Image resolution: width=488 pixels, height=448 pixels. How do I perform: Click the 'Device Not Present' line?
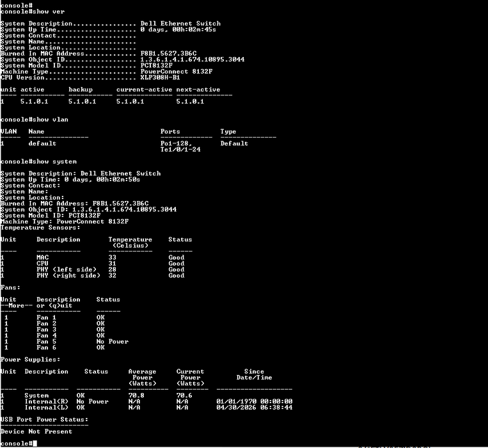coord(36,431)
